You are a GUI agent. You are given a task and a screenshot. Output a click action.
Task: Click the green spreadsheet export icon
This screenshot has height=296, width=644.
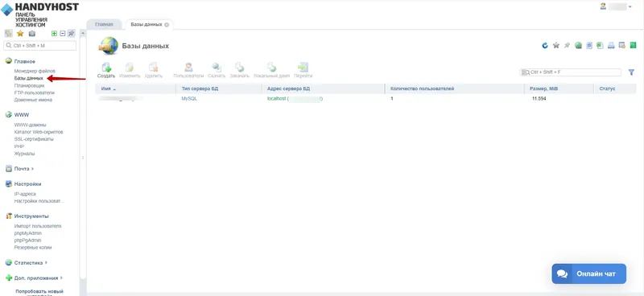pyautogui.click(x=600, y=46)
